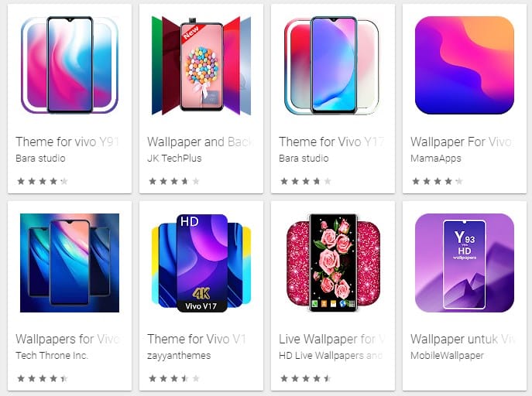The width and height of the screenshot is (532, 396).
Task: Open Theme for vivo Y91 app icon
Action: coord(70,65)
